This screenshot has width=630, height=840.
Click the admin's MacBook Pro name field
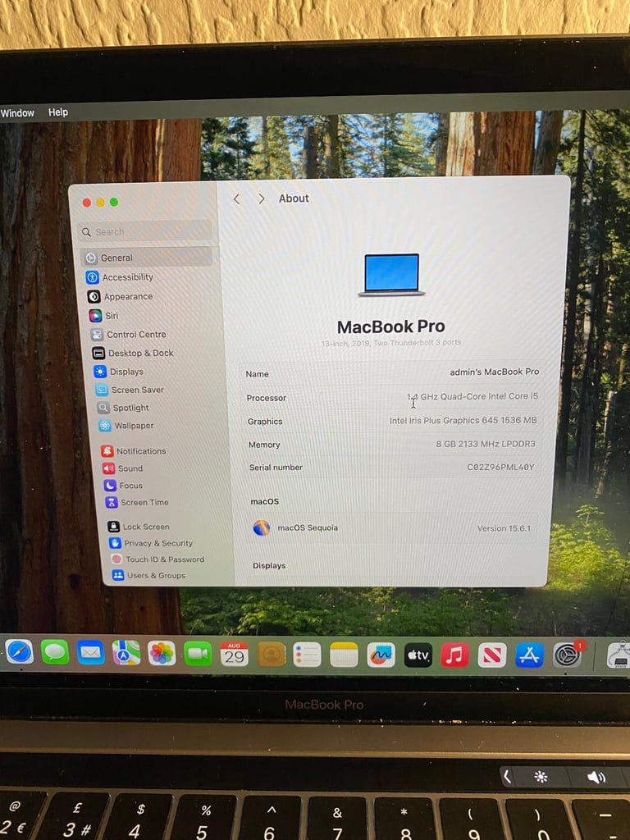pyautogui.click(x=495, y=372)
